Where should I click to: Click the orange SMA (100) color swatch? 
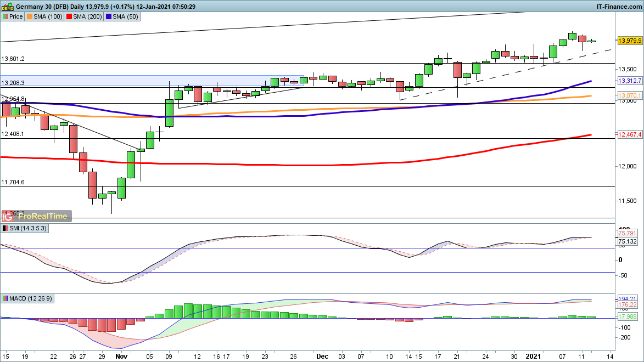pos(30,17)
